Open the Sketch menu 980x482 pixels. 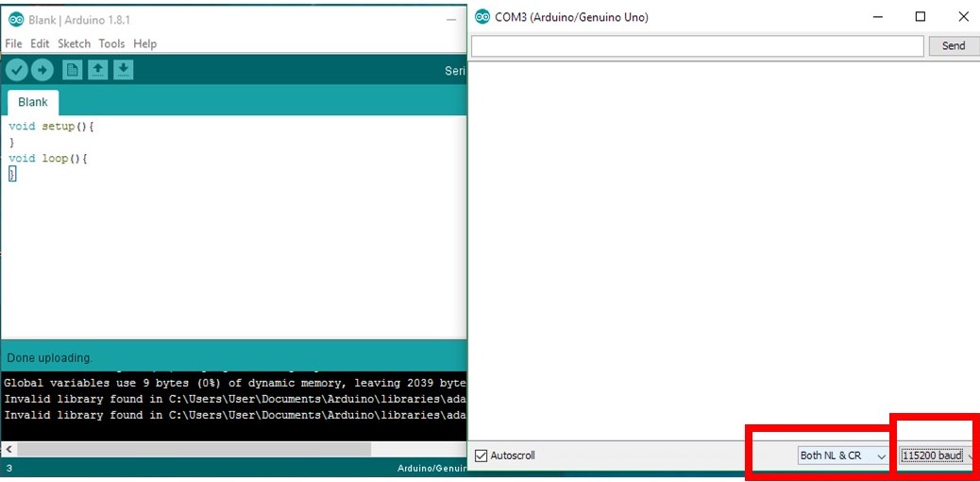[x=74, y=43]
